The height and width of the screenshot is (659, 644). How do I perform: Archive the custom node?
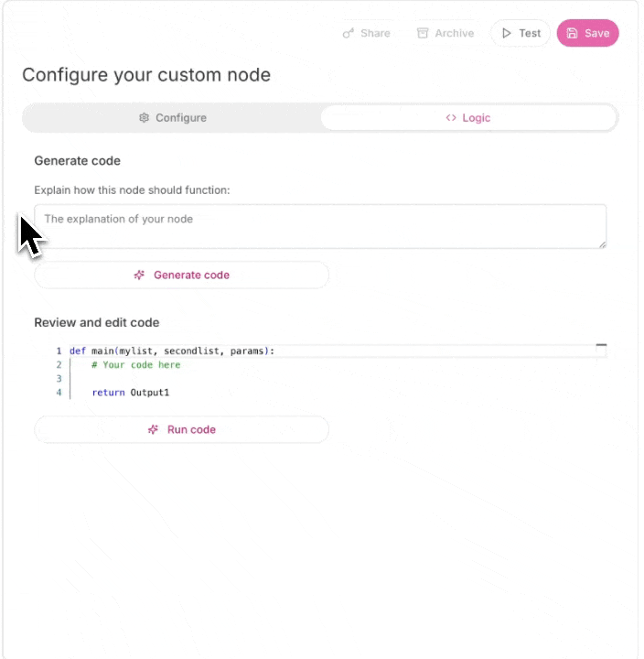pos(445,33)
